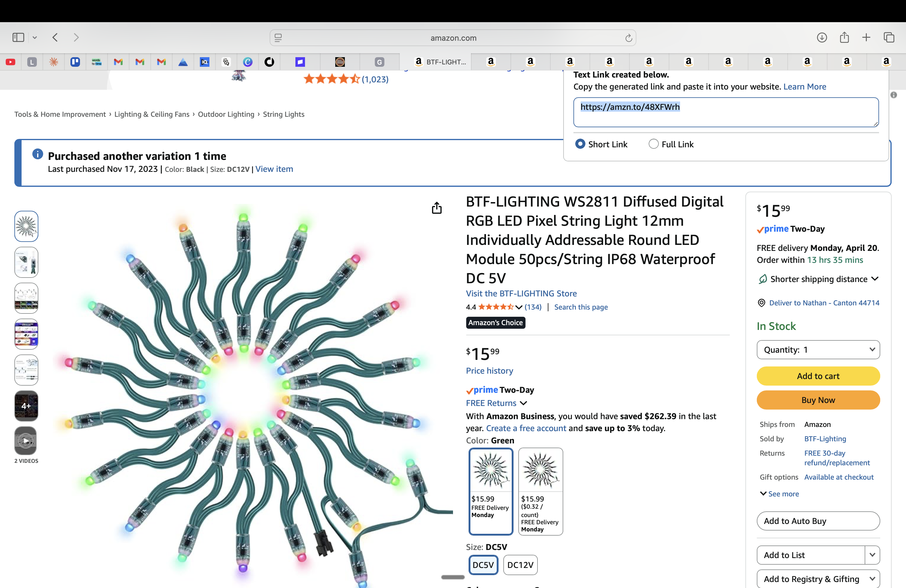This screenshot has height=588, width=906.
Task: Switch to the words to time tab
Action: (97, 62)
